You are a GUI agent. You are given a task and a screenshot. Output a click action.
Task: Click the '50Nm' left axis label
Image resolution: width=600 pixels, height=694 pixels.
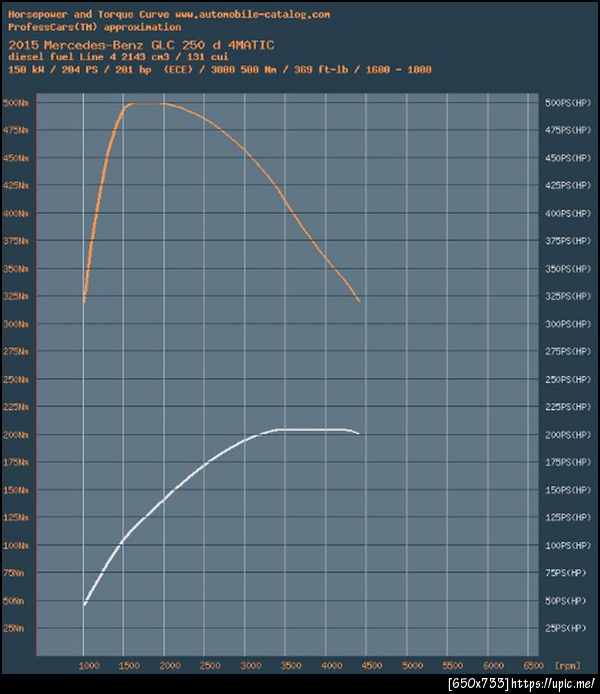13,601
